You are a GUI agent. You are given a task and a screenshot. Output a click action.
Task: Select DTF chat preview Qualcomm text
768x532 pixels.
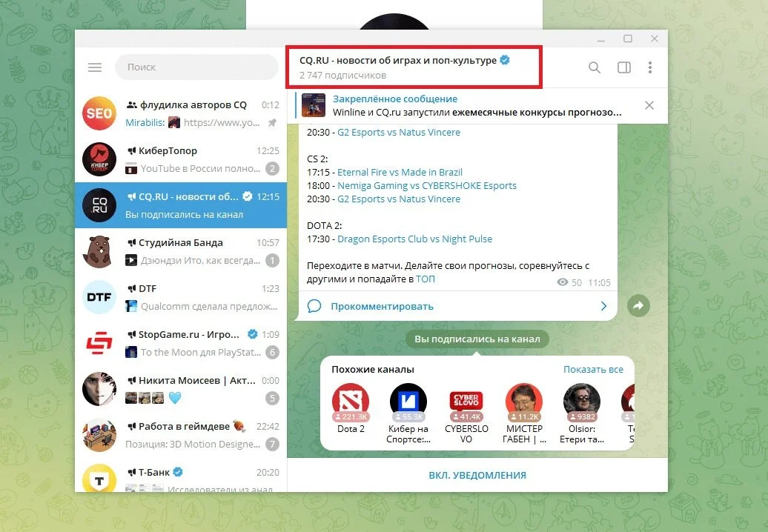click(x=209, y=306)
